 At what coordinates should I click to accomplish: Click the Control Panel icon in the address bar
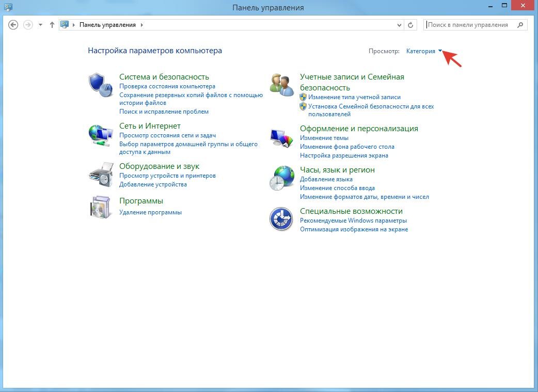coord(65,24)
